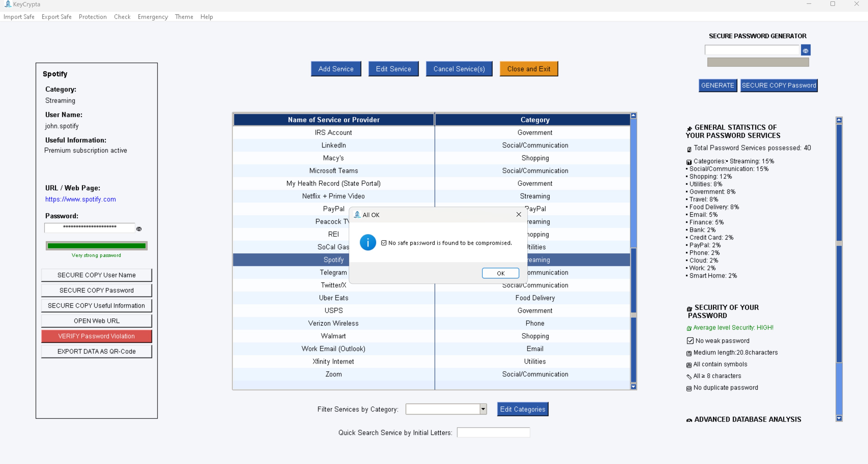
Task: Toggle password visibility with the eye icon
Action: click(139, 228)
